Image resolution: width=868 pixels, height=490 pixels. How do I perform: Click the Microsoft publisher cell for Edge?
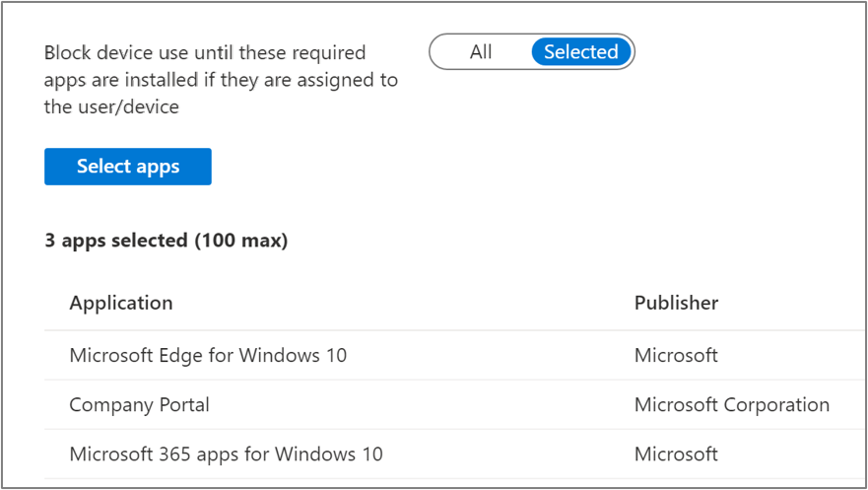676,355
